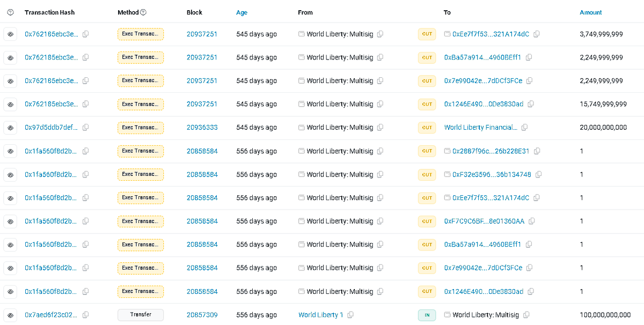The width and height of the screenshot is (644, 325).
Task: Click World Liberty: Multisig sender in the 15,749,999,999 row
Action: [340, 104]
